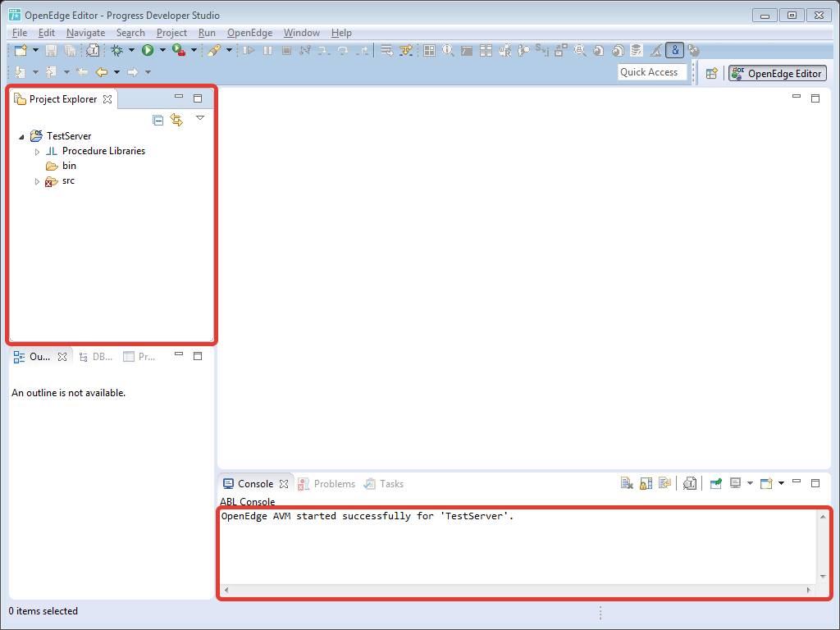Click the Debug bug icon
The width and height of the screenshot is (840, 630).
(x=116, y=50)
